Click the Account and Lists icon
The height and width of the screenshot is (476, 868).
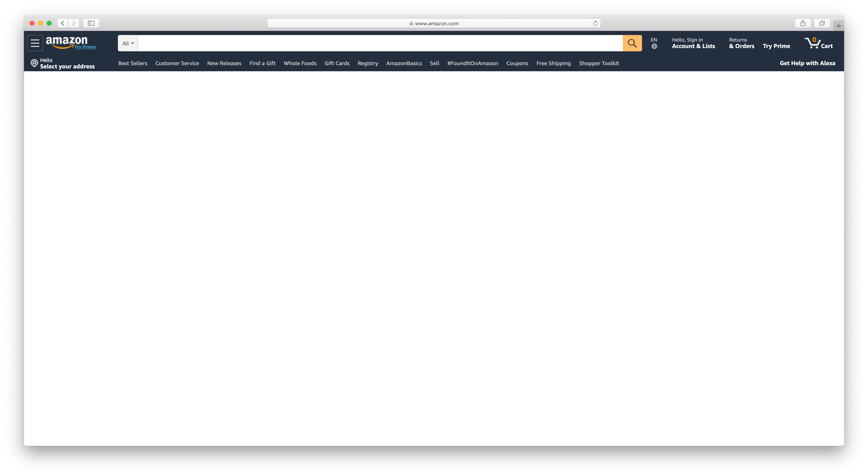(x=694, y=43)
